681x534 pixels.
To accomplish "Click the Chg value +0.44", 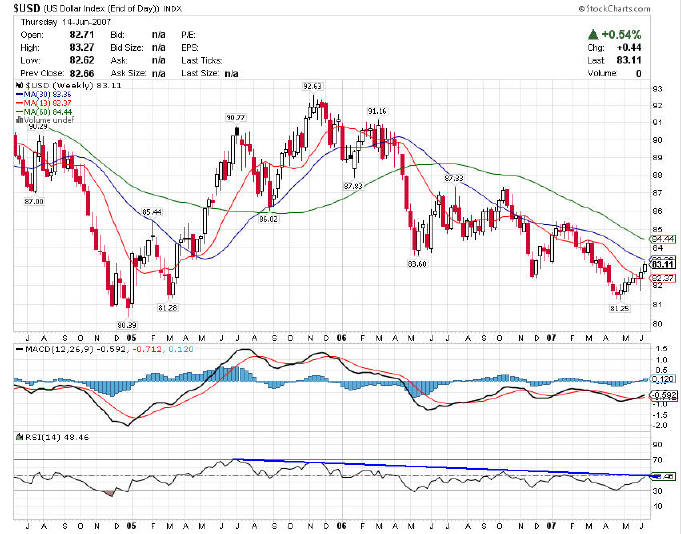I will (x=629, y=47).
